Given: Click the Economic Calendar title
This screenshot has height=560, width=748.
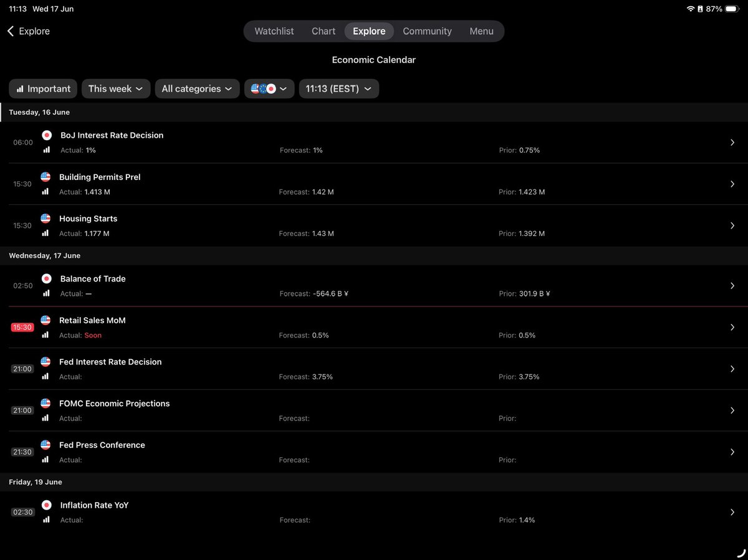Looking at the screenshot, I should [x=374, y=60].
